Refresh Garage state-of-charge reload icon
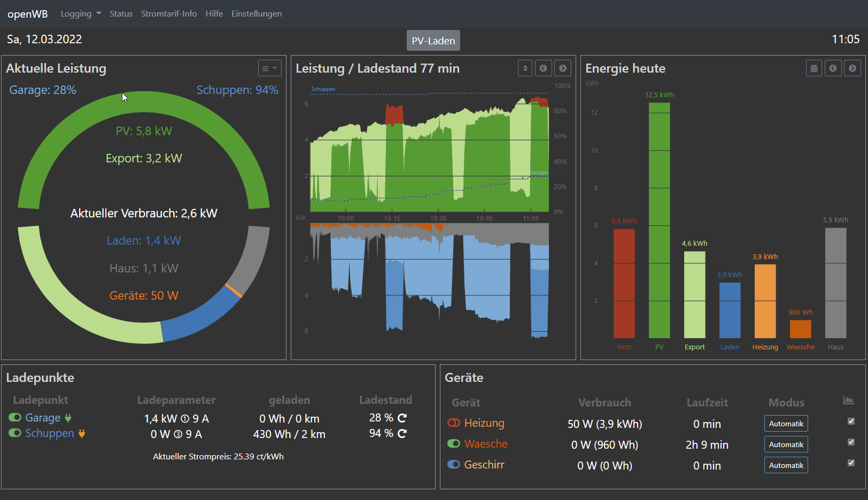 [402, 418]
